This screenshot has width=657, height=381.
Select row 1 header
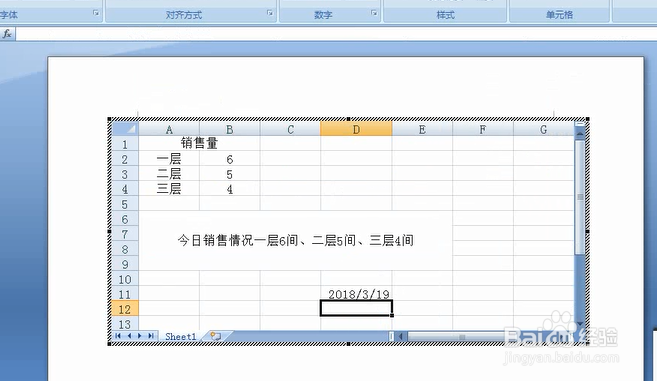125,144
